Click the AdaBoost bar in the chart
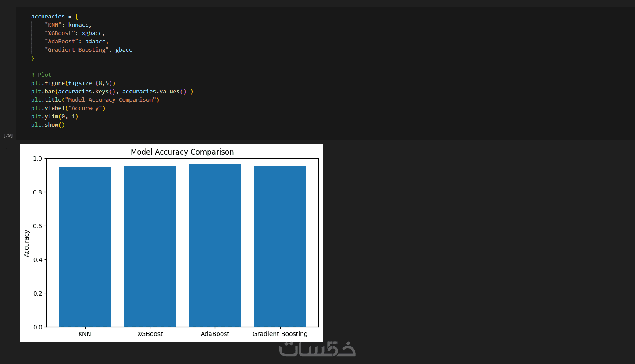 tap(215, 245)
